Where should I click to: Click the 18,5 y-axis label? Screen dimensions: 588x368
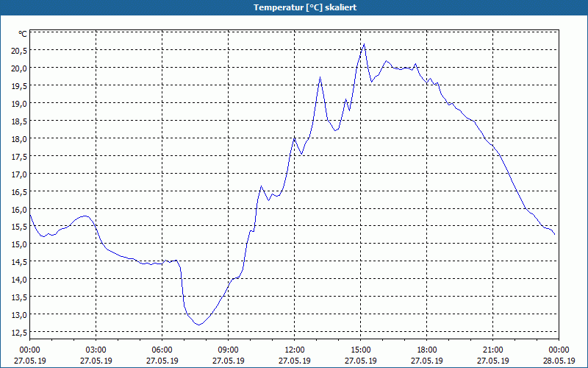click(x=19, y=122)
